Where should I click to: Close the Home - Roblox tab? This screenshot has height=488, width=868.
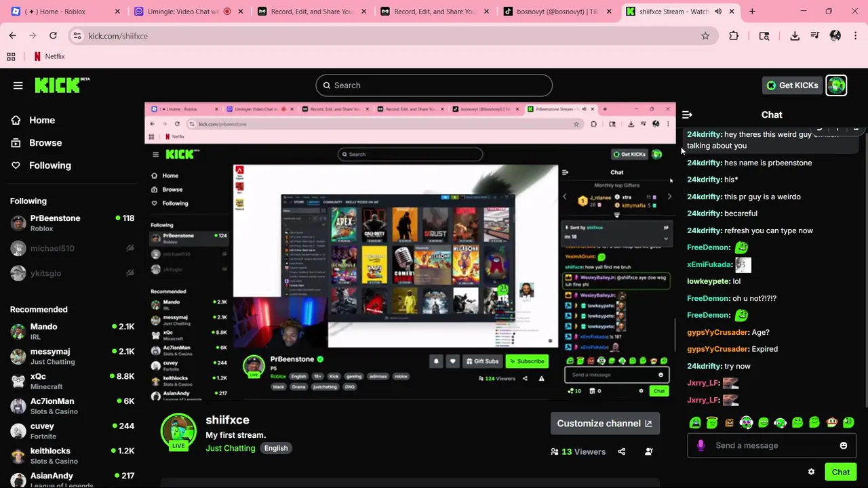tap(117, 12)
